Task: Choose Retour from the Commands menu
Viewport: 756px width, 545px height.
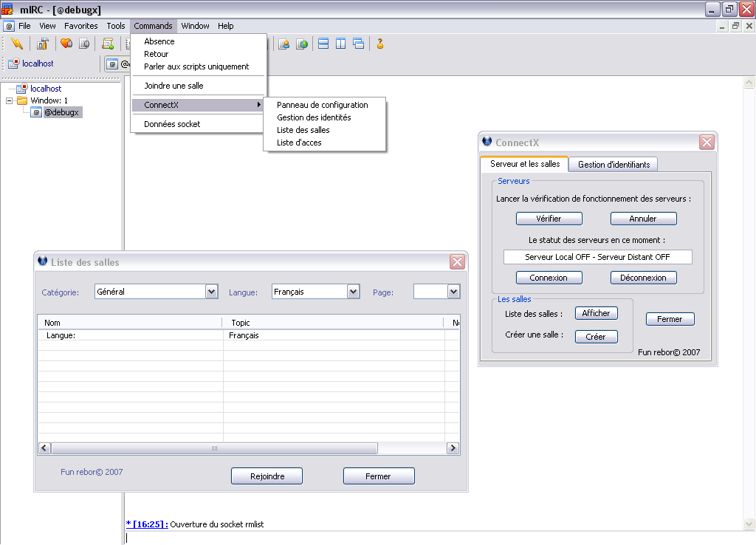Action: click(199, 54)
